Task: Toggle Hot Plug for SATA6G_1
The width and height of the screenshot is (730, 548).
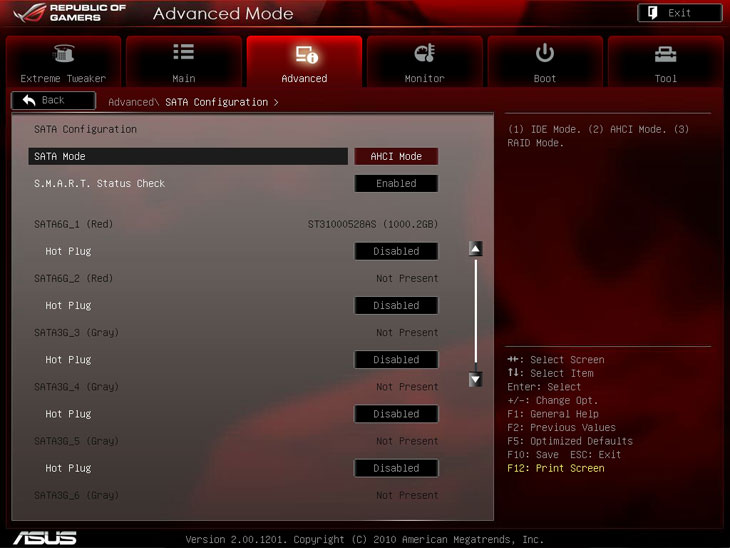Action: coord(396,251)
